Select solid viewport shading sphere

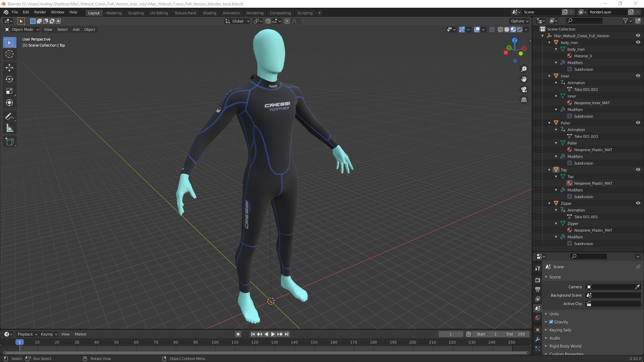pos(507,29)
